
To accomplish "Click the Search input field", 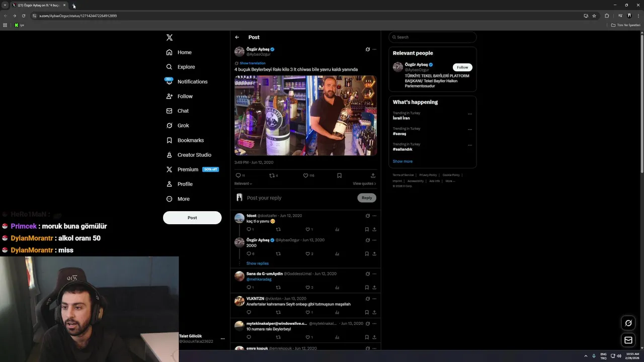I will (x=433, y=37).
